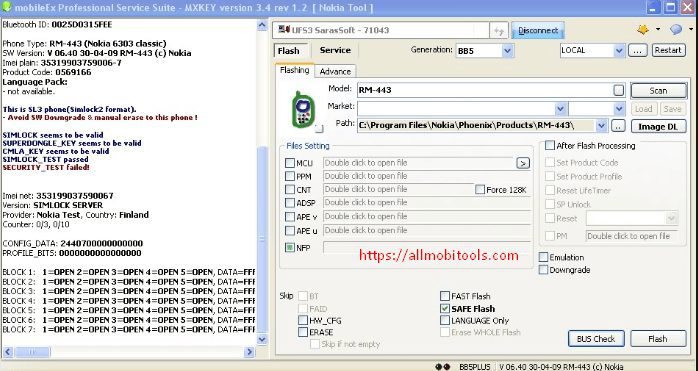Enable the MCU file checkbox
The height and width of the screenshot is (371, 698).
[290, 163]
